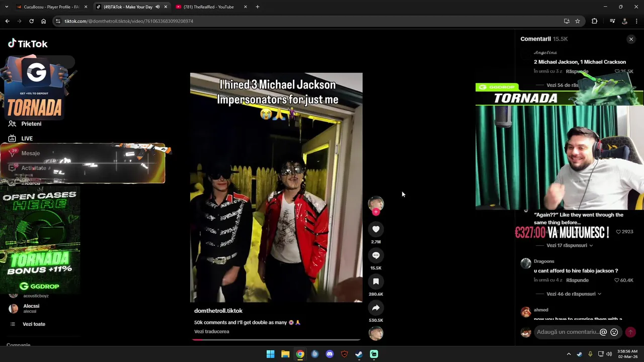
Task: Open the system volume control
Action: (x=609, y=354)
